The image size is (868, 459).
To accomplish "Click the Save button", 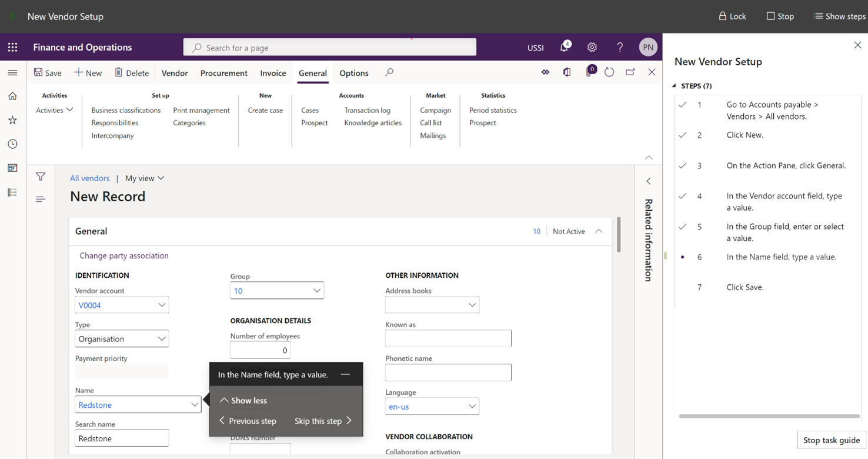I will (x=48, y=73).
